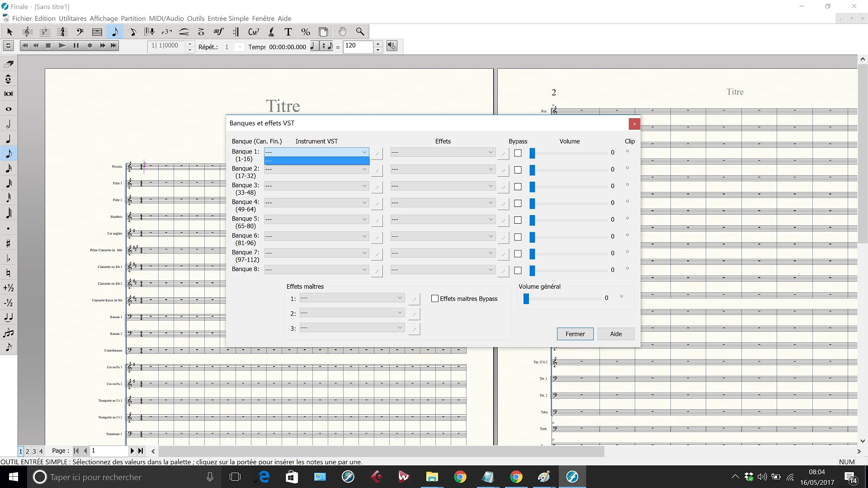Open Banque 2 Instrument VST dropdown
868x488 pixels.
tap(316, 169)
